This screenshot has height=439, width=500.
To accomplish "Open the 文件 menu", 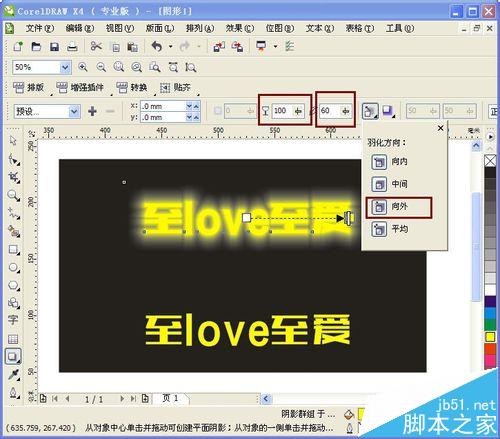I will [x=40, y=28].
